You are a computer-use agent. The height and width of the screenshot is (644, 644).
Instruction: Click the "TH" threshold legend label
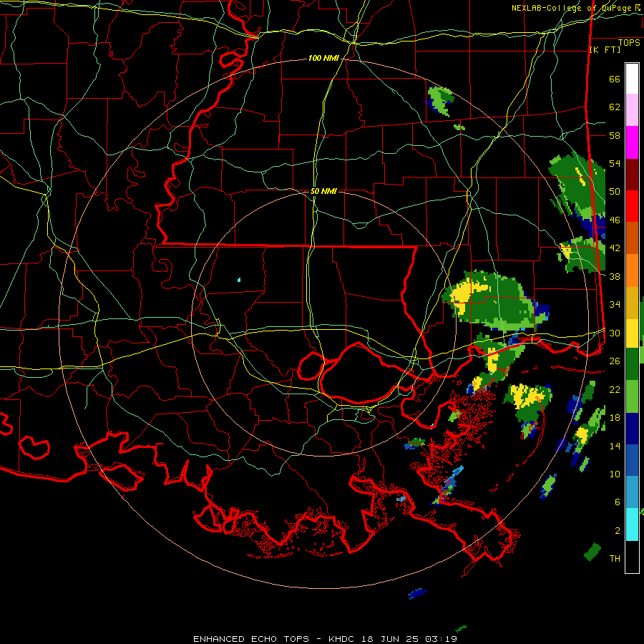[x=615, y=559]
